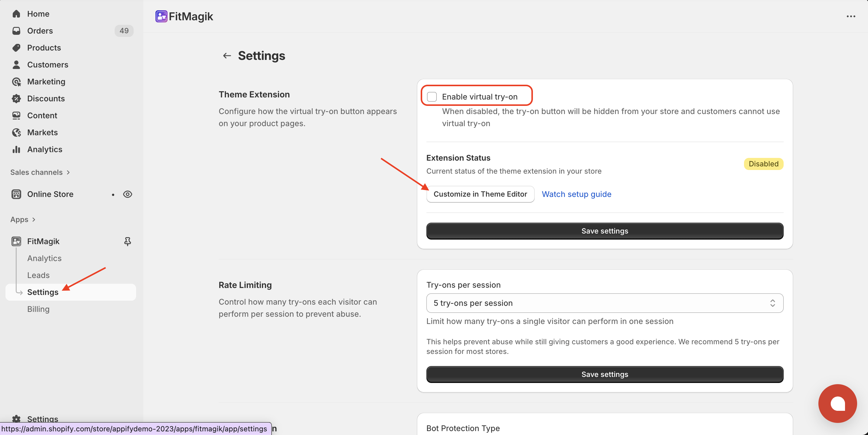Image resolution: width=868 pixels, height=435 pixels.
Task: Open the three-dot menu at top right
Action: (x=851, y=16)
